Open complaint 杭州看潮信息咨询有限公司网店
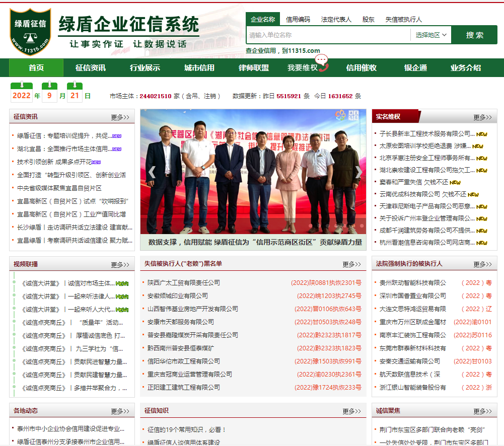Screen dimensions: 504x446 (x=427, y=242)
